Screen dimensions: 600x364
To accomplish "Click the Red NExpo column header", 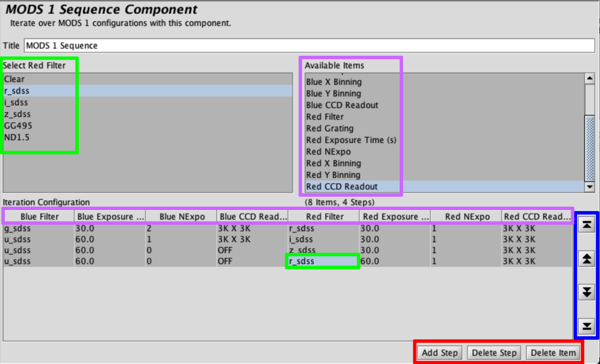I will 466,217.
